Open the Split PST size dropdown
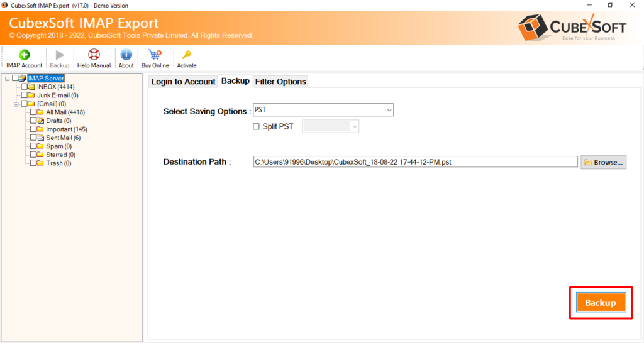The height and width of the screenshot is (343, 644). pos(331,126)
